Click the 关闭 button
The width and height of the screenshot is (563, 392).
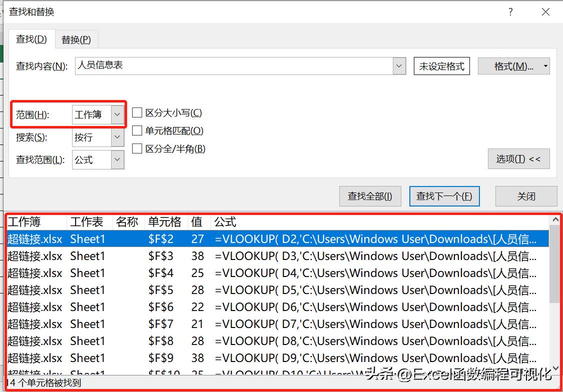click(x=526, y=196)
